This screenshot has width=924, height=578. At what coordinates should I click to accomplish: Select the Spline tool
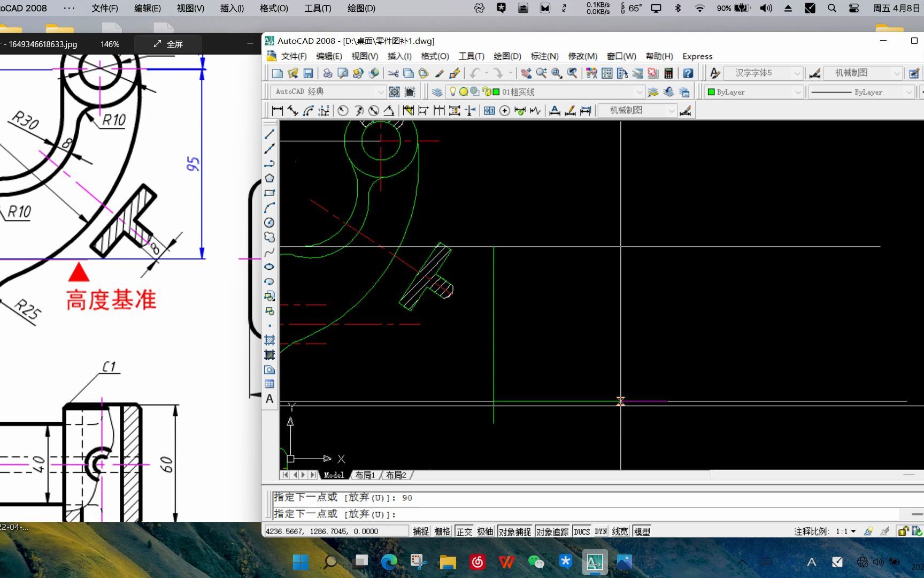coord(269,252)
